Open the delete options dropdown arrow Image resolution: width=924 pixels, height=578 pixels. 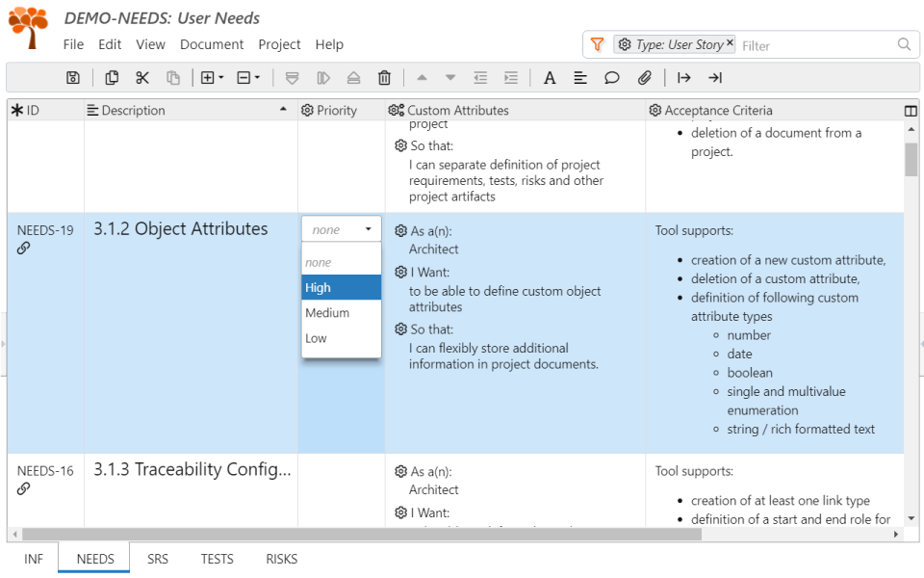tap(256, 77)
